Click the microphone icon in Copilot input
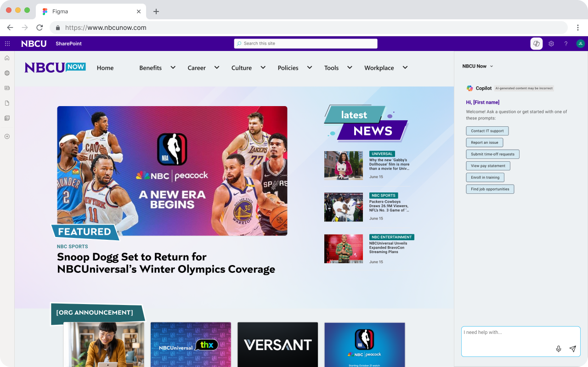The width and height of the screenshot is (588, 367). [559, 349]
